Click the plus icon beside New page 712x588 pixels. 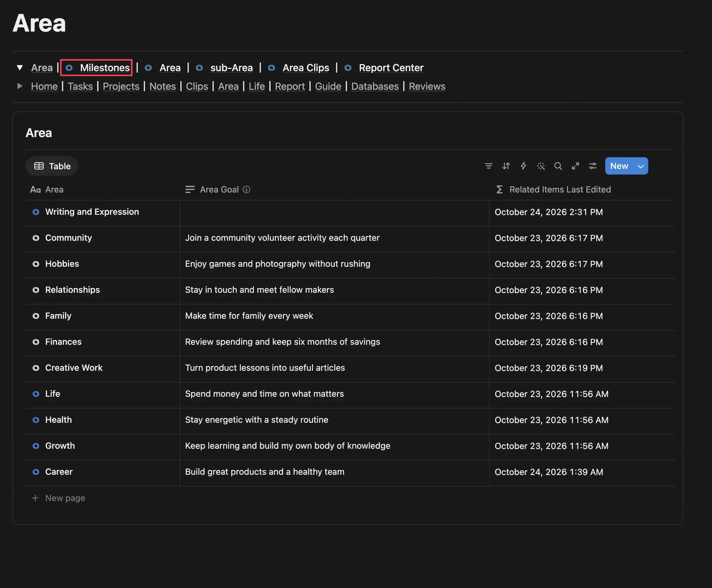35,498
